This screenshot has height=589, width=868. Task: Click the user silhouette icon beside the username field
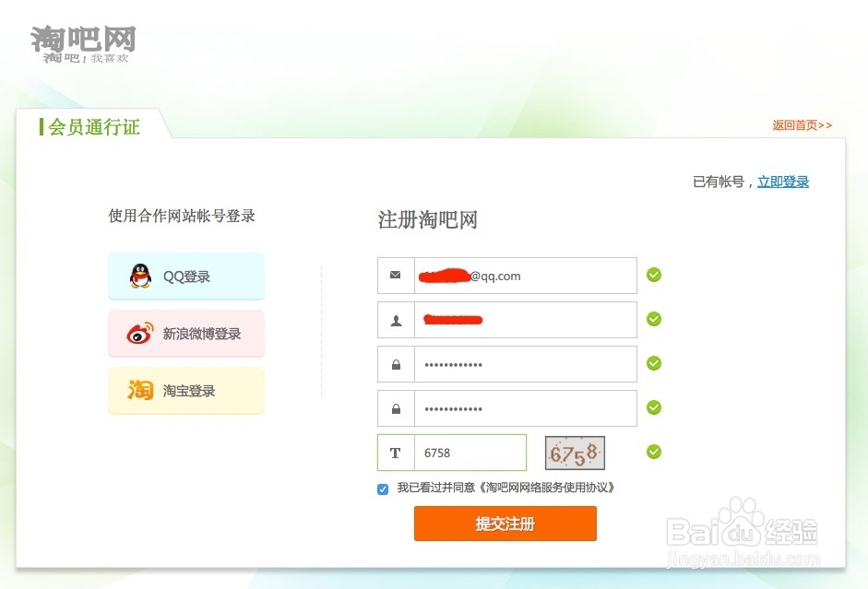point(396,320)
